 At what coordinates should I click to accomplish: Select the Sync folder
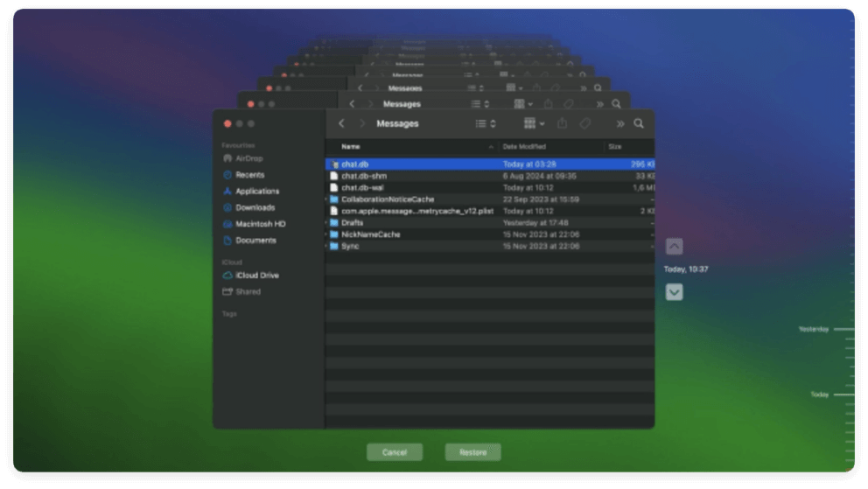tap(490, 246)
